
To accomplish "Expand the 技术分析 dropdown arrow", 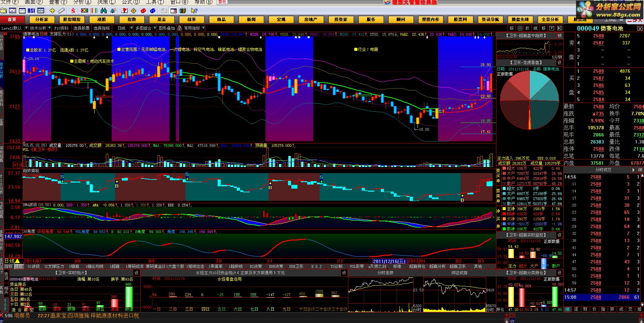I will (49, 28).
